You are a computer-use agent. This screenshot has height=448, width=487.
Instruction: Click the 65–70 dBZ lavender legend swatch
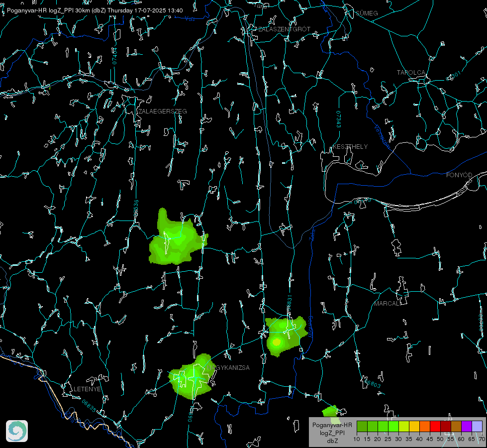click(477, 426)
